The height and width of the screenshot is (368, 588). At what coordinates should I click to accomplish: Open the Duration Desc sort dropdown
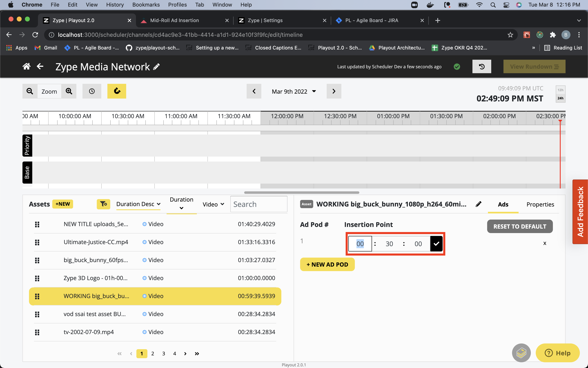pyautogui.click(x=138, y=204)
